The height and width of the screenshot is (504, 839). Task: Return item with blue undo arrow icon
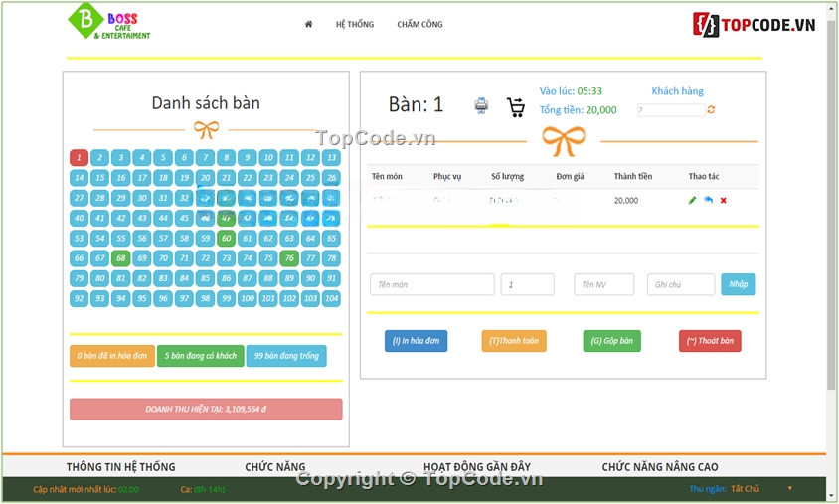pyautogui.click(x=708, y=200)
